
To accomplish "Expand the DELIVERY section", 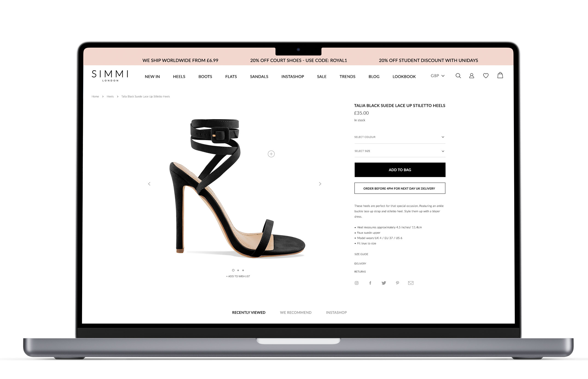I will click(x=360, y=263).
